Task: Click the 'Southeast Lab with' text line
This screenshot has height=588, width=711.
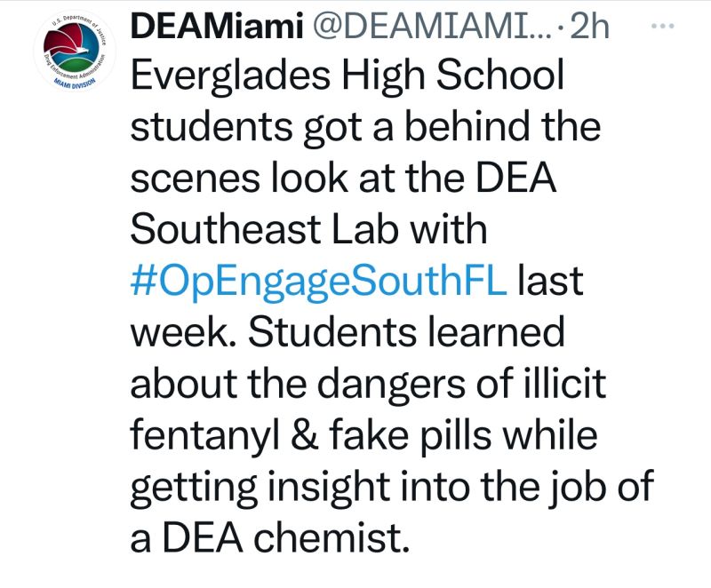Action: pyautogui.click(x=308, y=229)
